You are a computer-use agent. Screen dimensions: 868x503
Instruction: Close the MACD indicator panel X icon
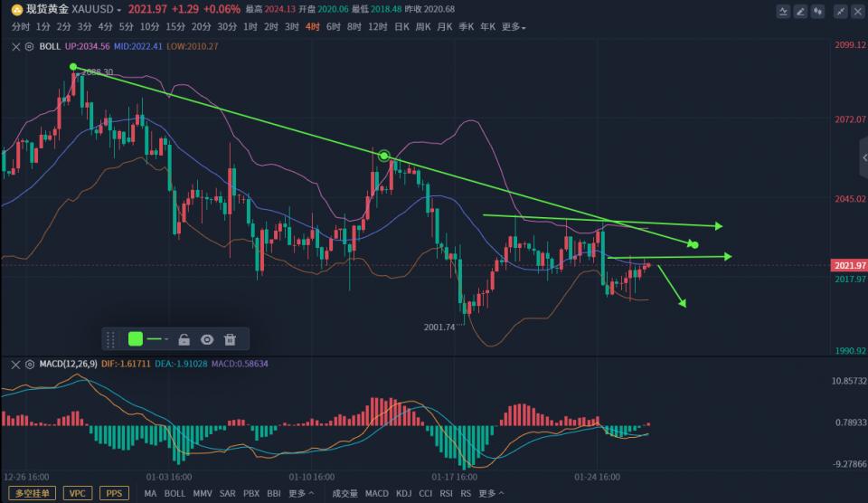point(14,364)
